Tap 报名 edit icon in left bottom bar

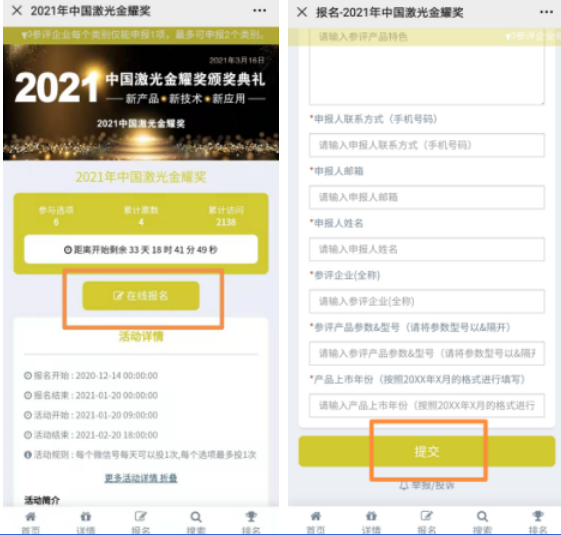click(x=141, y=522)
